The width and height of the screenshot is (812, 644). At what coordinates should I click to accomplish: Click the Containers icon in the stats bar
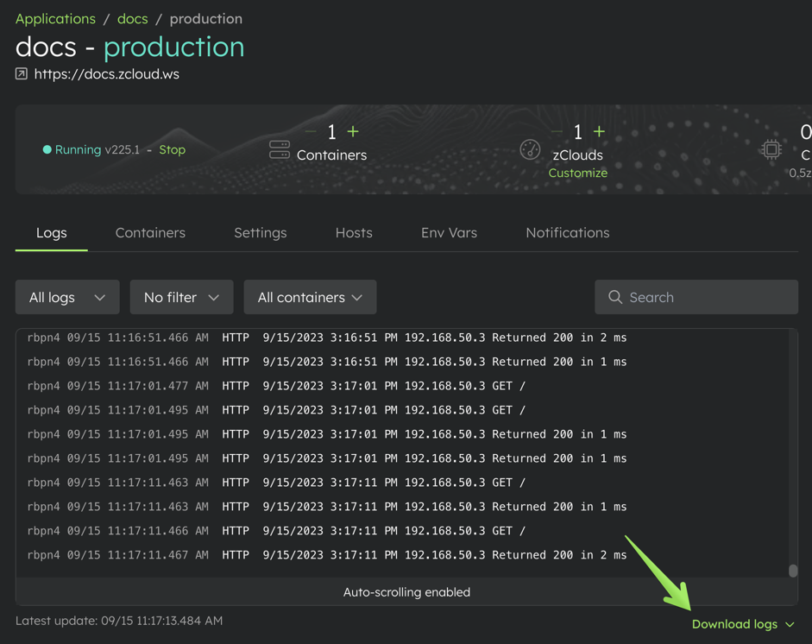(x=279, y=149)
